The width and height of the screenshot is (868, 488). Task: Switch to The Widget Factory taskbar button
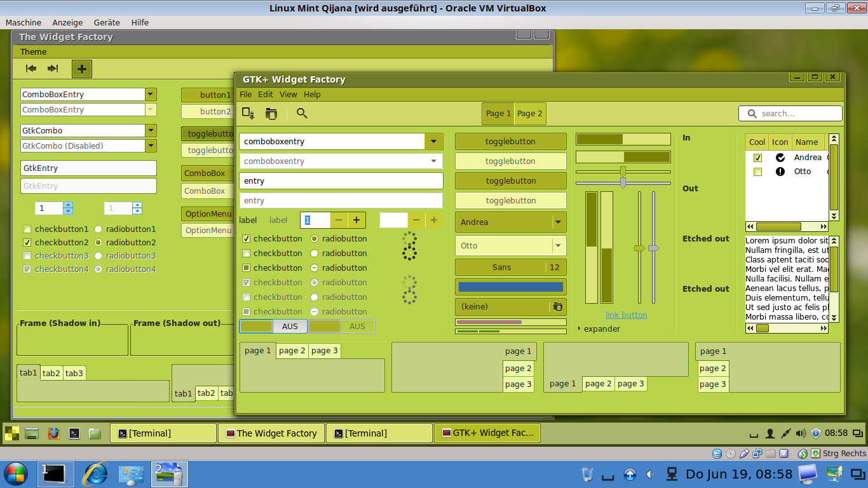[x=271, y=433]
